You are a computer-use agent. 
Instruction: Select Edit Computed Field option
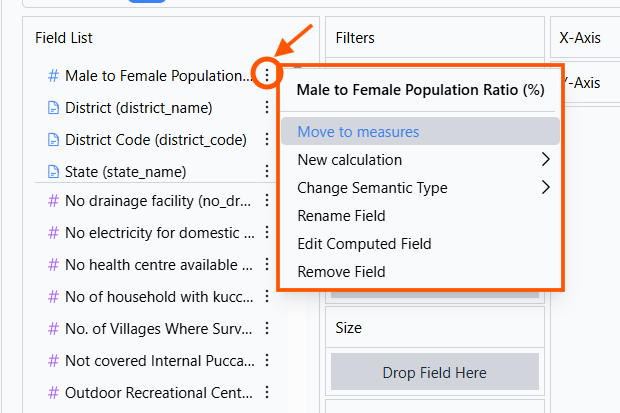click(x=364, y=244)
